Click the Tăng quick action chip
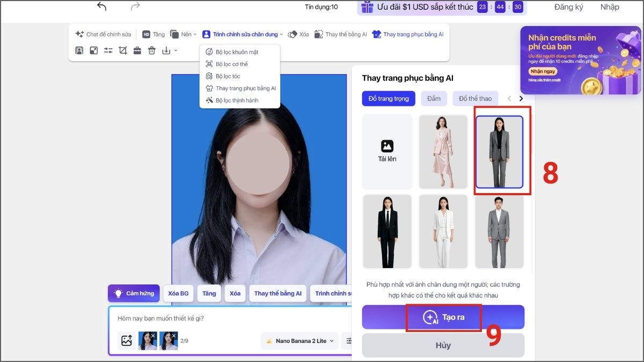The image size is (644, 362). click(x=209, y=293)
